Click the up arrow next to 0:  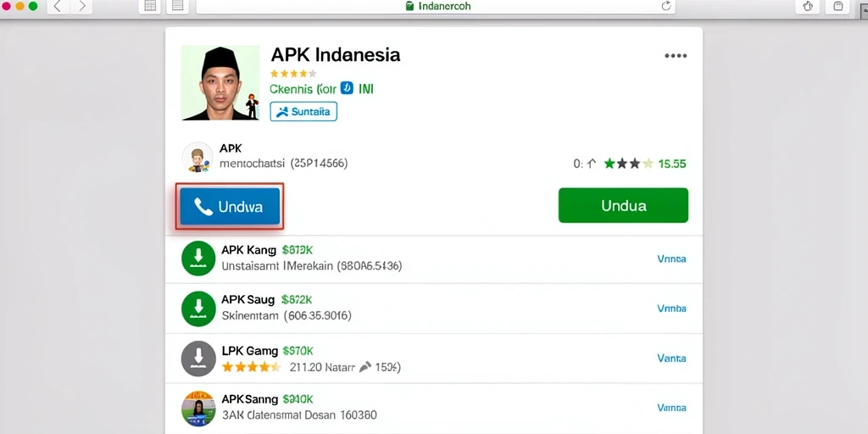point(591,164)
